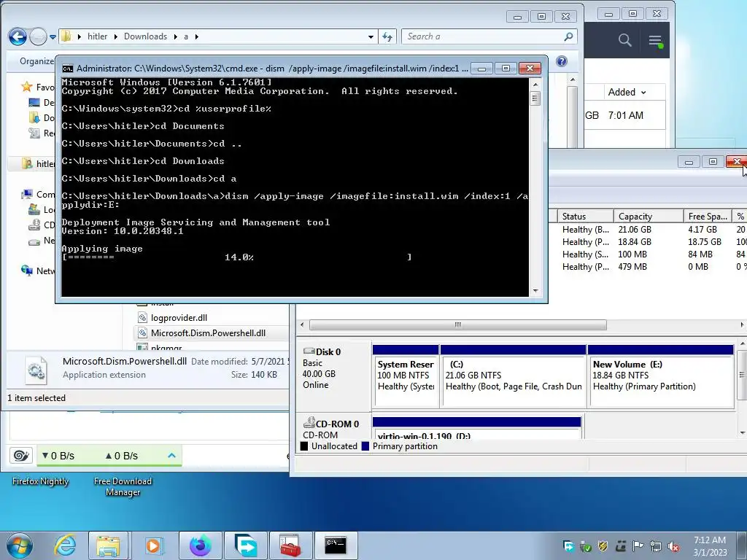Click the Explorer forward navigation arrow
This screenshot has height=560, width=747.
tap(38, 36)
